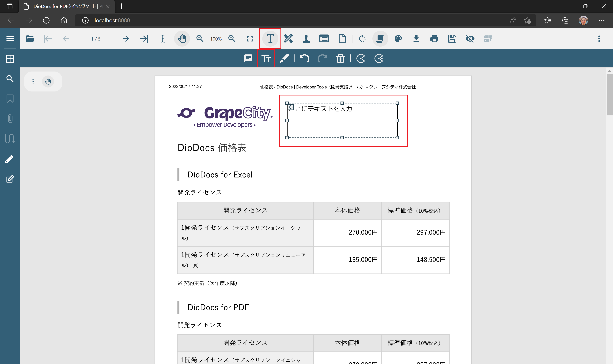613x364 pixels.
Task: Go to the previous page
Action: point(66,39)
